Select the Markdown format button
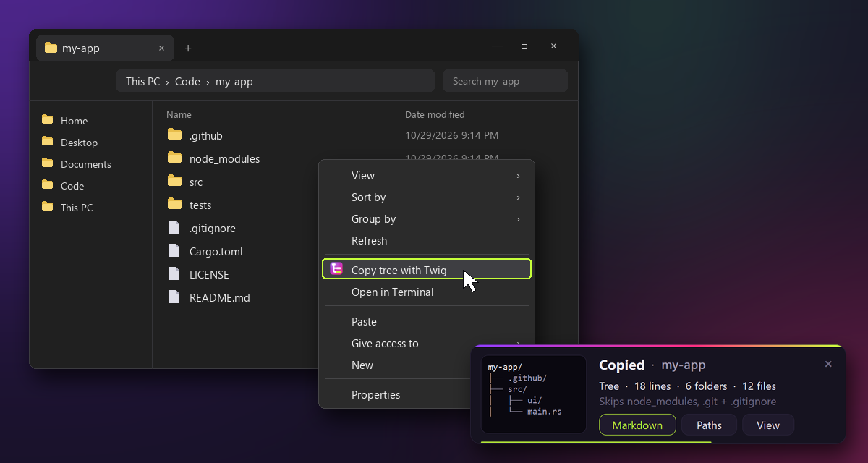The height and width of the screenshot is (463, 868). pyautogui.click(x=637, y=425)
